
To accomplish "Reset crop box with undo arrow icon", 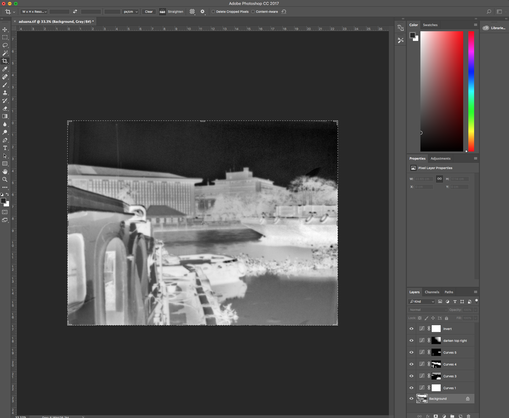I will pyautogui.click(x=284, y=12).
